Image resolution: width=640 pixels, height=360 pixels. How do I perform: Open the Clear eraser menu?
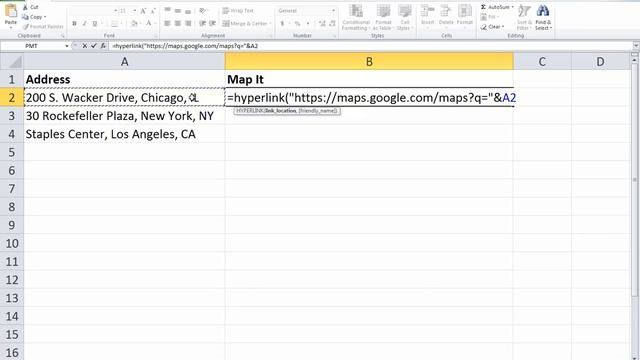click(x=492, y=27)
